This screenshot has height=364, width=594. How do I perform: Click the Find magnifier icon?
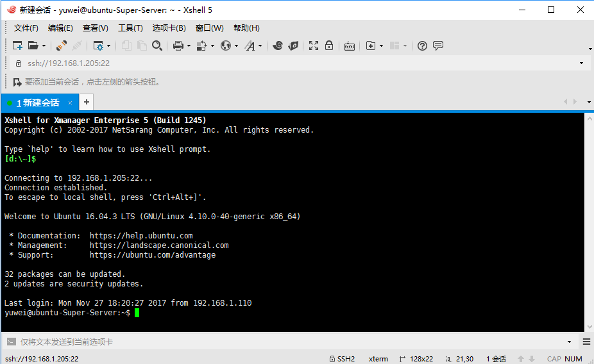pos(157,45)
